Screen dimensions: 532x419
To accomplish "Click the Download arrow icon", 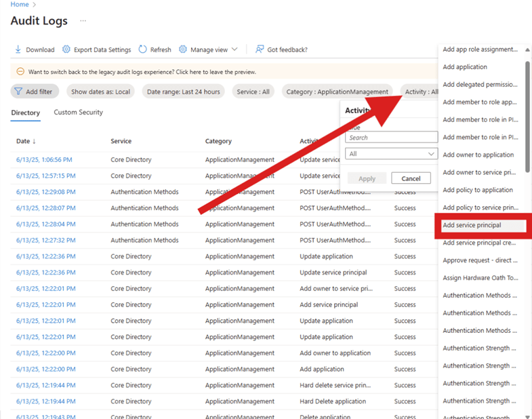I will pos(18,49).
